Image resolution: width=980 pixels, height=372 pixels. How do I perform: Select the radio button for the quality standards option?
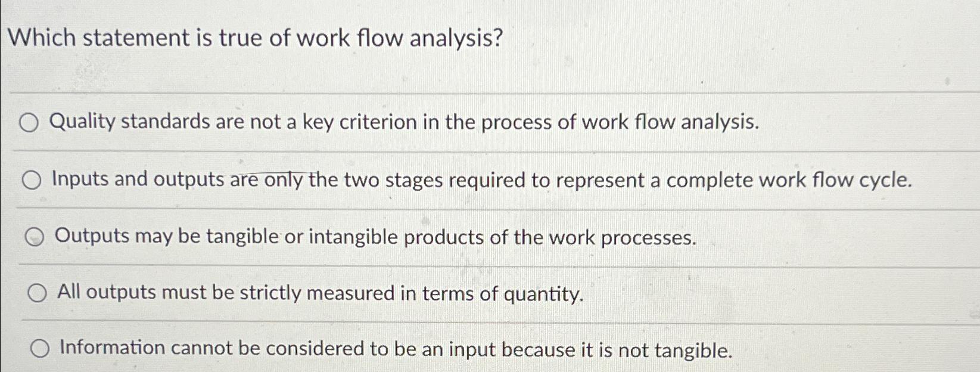point(27,122)
